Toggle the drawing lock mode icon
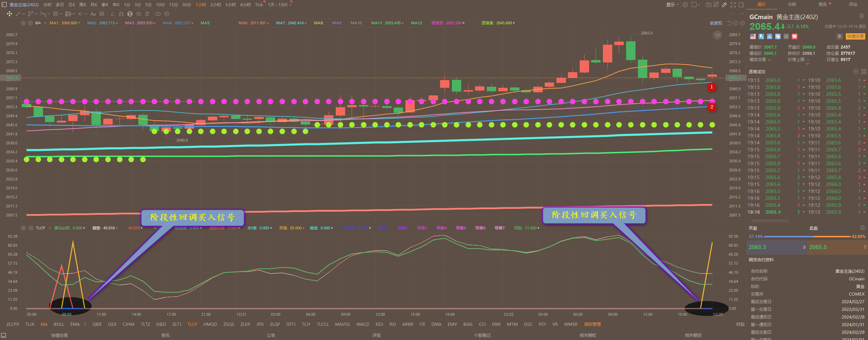This screenshot has height=340, width=868. 130,14
